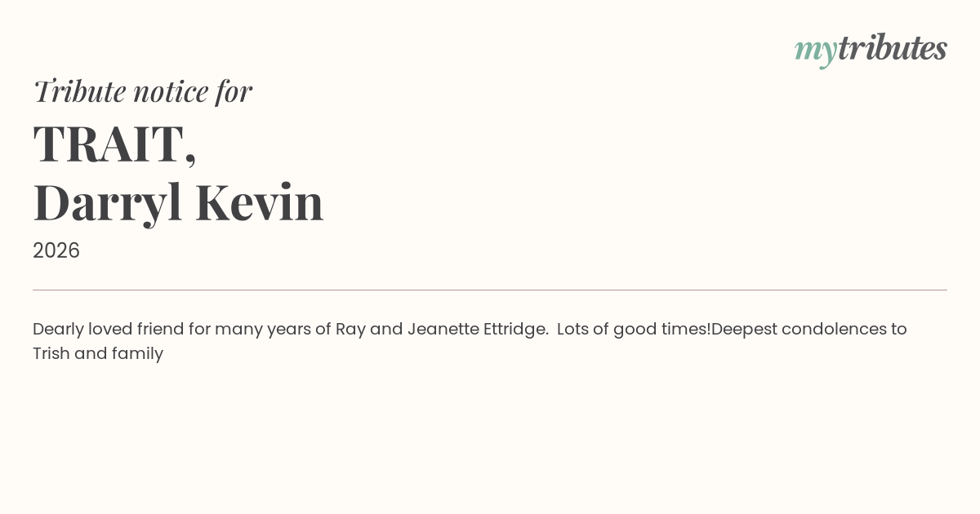Click the name "Ray" in the message
Image resolution: width=980 pixels, height=514 pixels.
(350, 329)
